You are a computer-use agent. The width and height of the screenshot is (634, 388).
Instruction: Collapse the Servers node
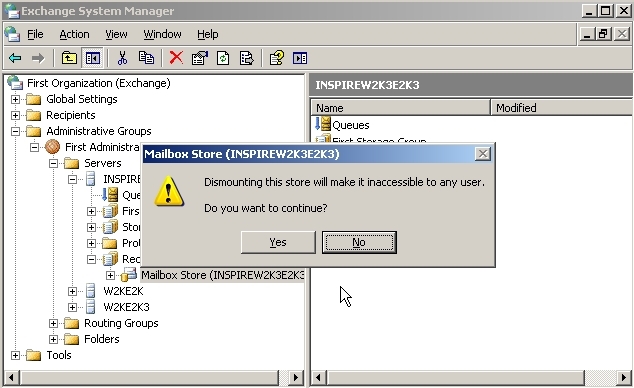click(53, 163)
